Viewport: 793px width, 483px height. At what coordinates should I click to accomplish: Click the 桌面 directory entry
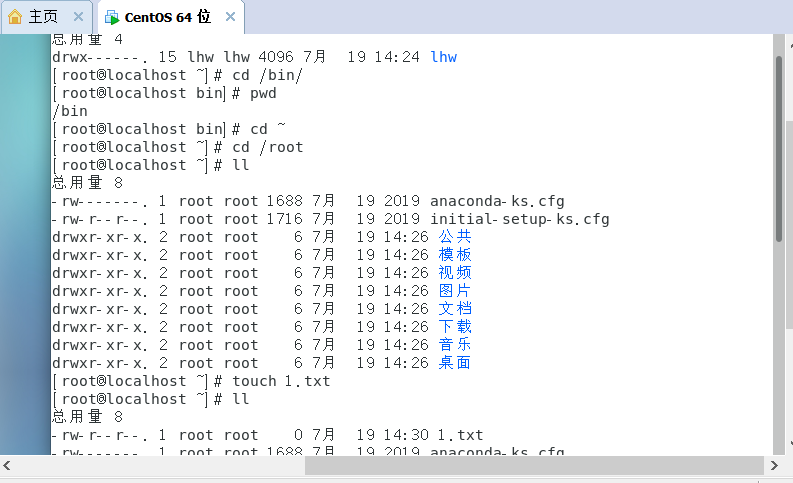pyautogui.click(x=455, y=363)
